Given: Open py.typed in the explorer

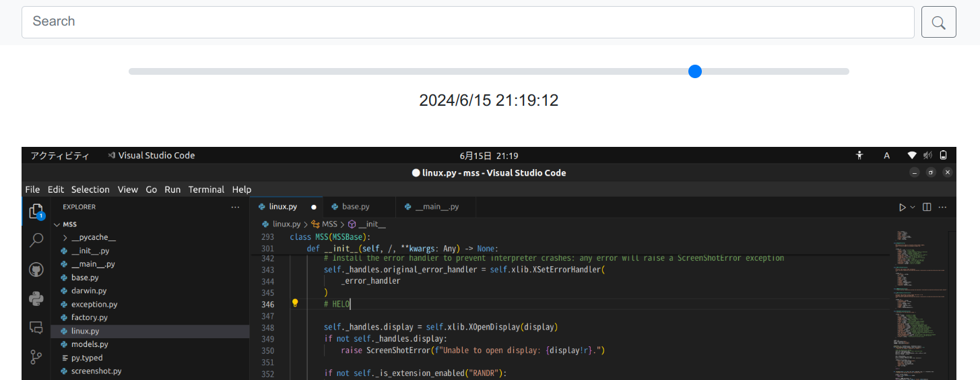Looking at the screenshot, I should pyautogui.click(x=87, y=358).
